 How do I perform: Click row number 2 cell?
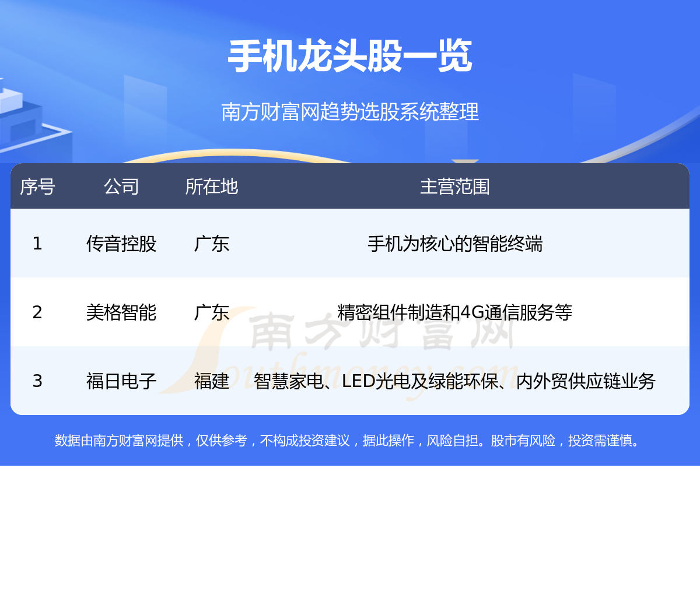pos(37,312)
